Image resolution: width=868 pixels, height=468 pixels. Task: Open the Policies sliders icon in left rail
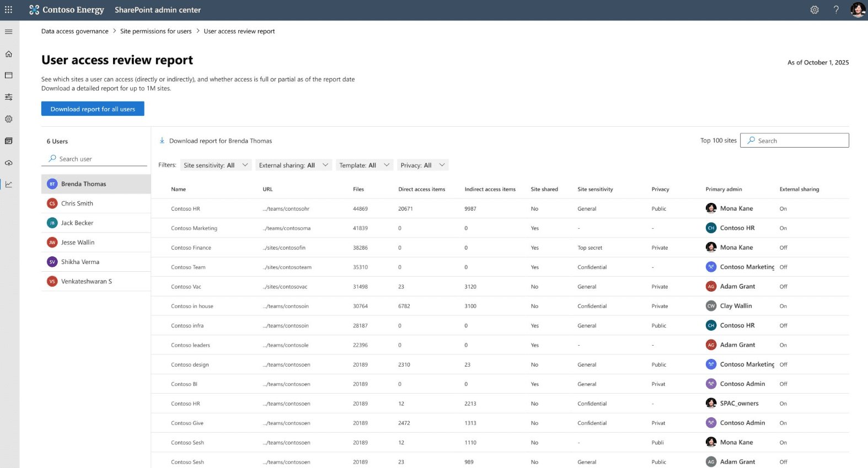click(x=8, y=97)
